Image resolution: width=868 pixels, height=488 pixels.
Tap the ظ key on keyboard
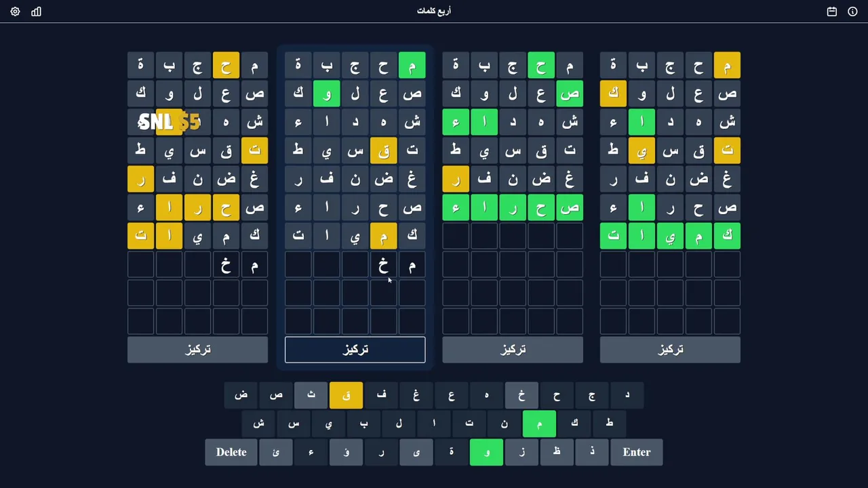pyautogui.click(x=557, y=452)
